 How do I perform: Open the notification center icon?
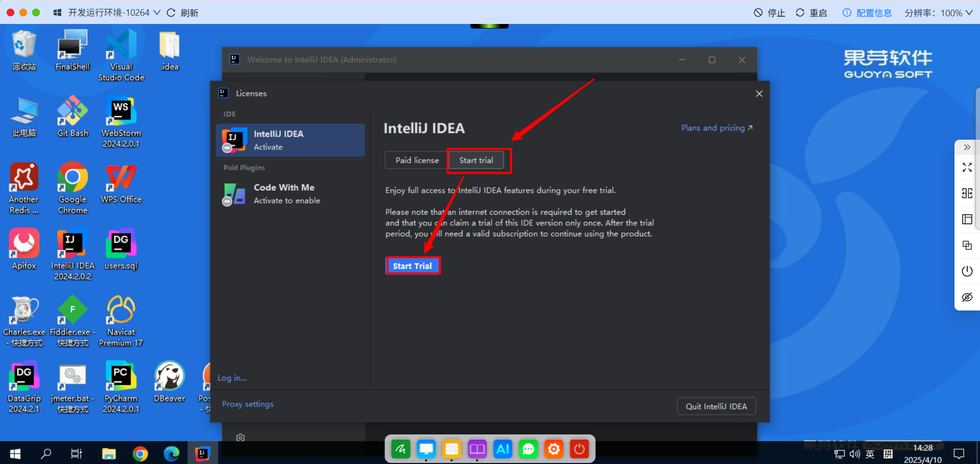(959, 454)
